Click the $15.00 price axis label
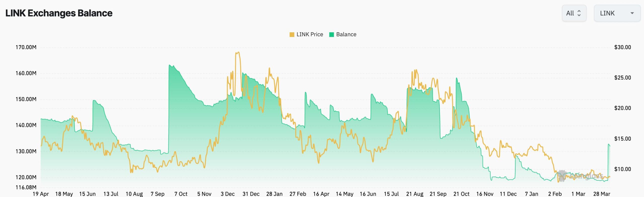The width and height of the screenshot is (644, 197). (623, 139)
